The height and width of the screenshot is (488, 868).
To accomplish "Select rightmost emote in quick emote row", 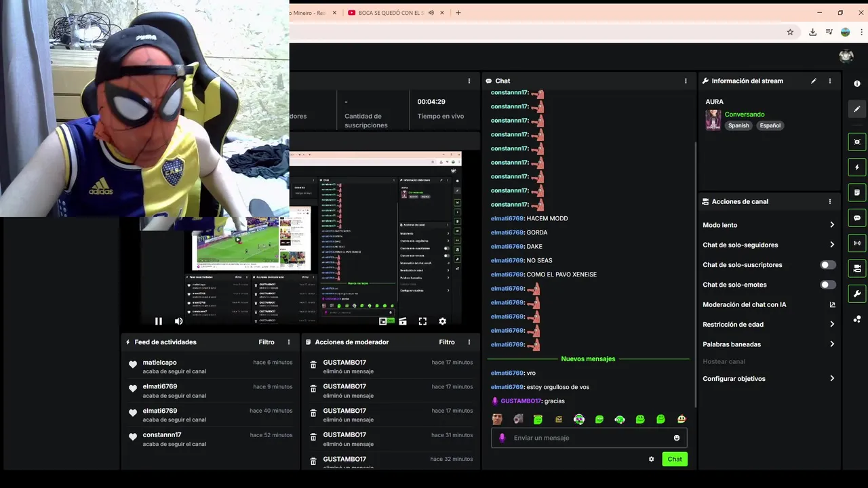I will pyautogui.click(x=681, y=420).
